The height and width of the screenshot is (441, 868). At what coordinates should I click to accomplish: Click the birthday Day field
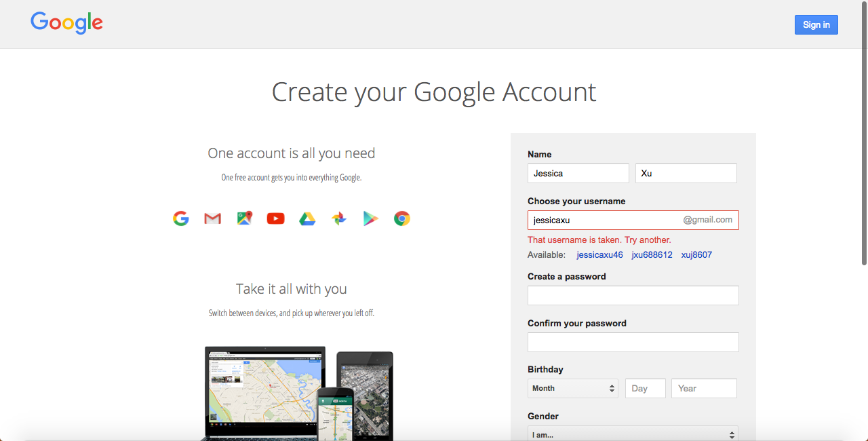(646, 388)
